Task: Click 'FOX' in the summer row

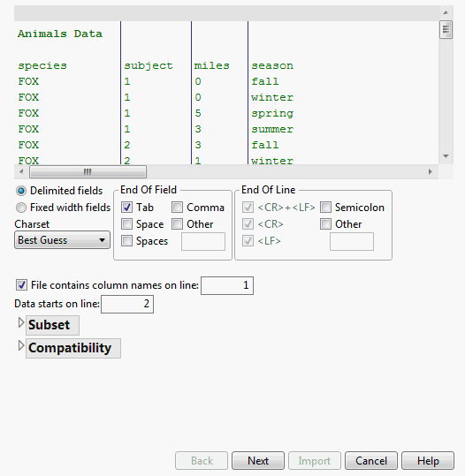Action: [x=28, y=129]
